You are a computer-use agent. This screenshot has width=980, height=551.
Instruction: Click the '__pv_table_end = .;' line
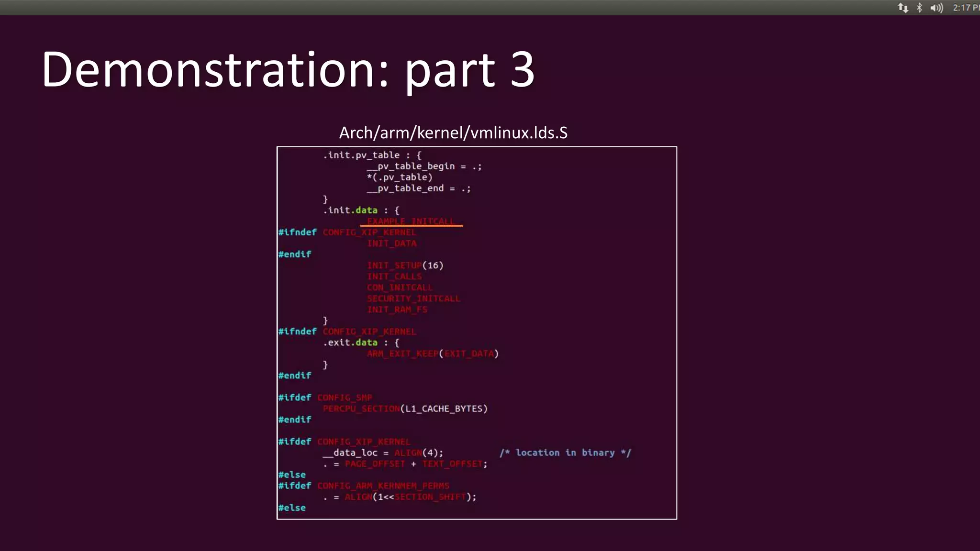[419, 188]
